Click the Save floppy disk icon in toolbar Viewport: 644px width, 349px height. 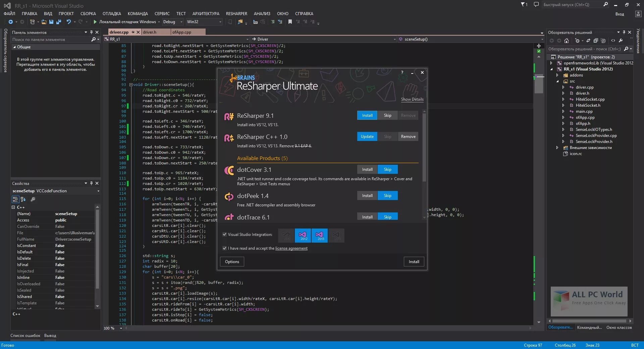(51, 22)
